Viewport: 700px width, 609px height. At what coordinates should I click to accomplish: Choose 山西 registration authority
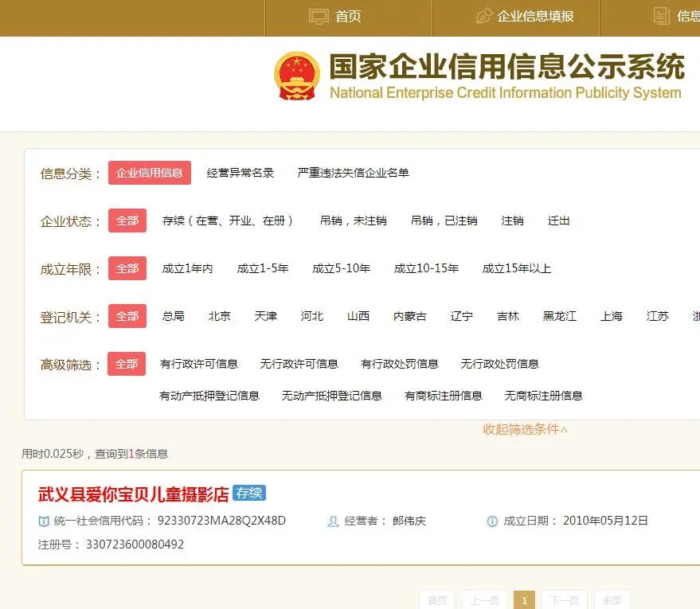(x=358, y=316)
